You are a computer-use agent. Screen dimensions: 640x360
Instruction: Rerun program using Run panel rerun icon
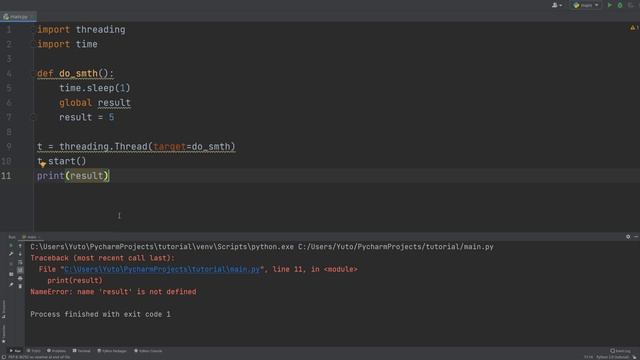click(11, 245)
